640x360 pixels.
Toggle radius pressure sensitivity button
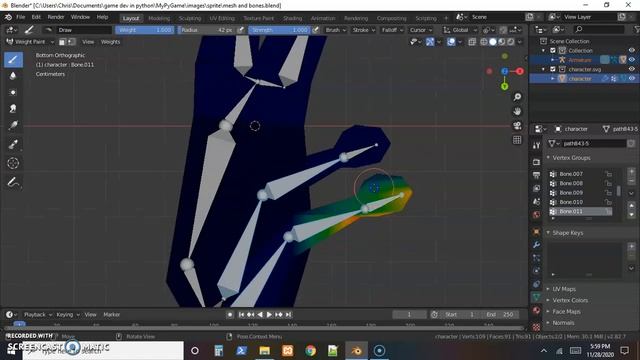(x=241, y=30)
